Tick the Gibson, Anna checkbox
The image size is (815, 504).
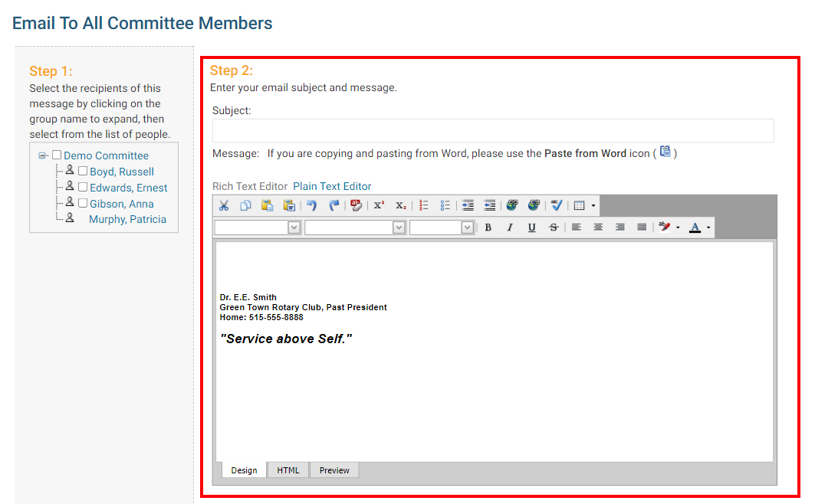coord(83,204)
